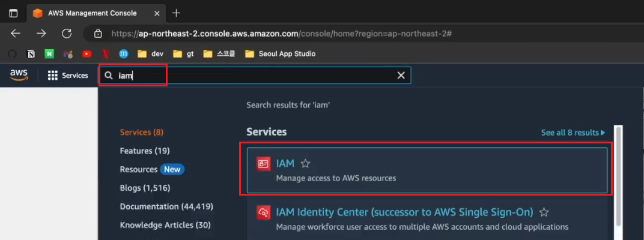Click the red IAM service icon
The image size is (644, 240).
click(263, 164)
